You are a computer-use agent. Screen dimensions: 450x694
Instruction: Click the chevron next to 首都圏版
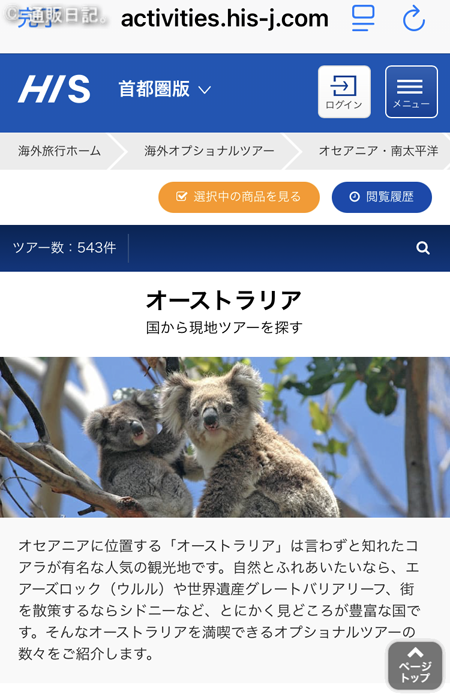204,90
